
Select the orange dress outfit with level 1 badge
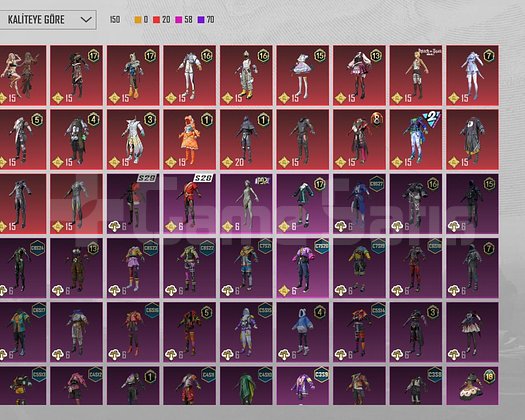(x=190, y=139)
